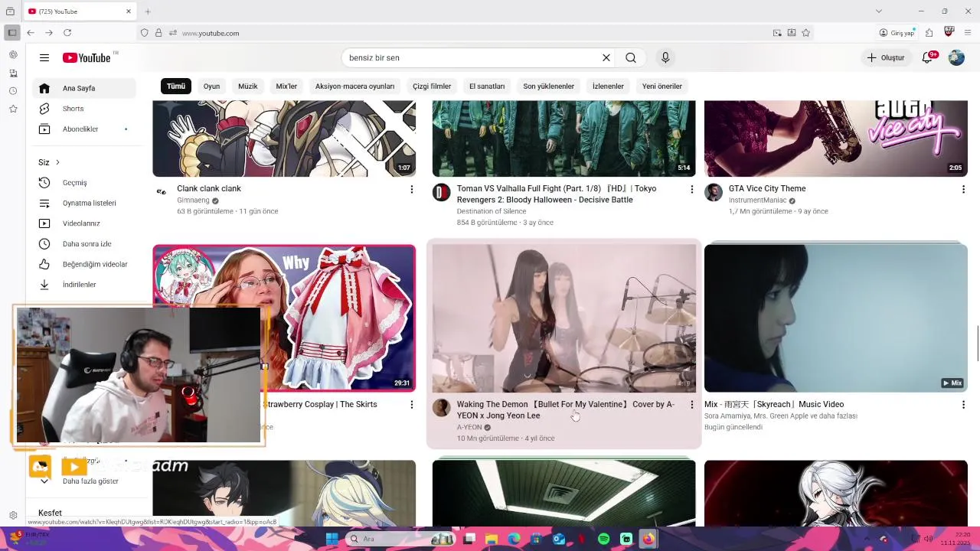980x551 pixels.
Task: Open Oynatma listeleri in the sidebar
Action: click(x=84, y=204)
